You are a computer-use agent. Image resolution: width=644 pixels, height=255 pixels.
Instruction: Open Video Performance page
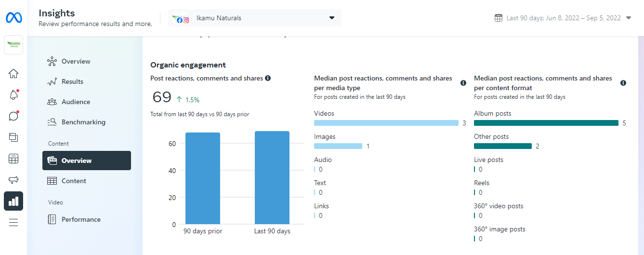(x=81, y=219)
